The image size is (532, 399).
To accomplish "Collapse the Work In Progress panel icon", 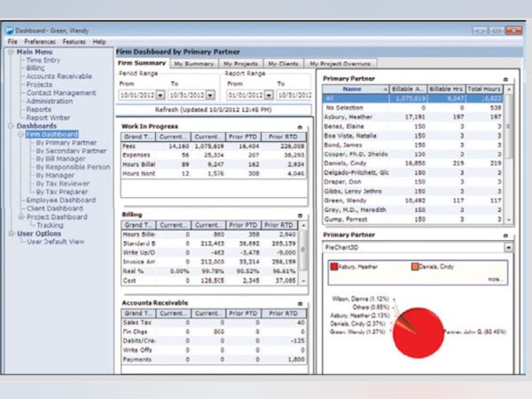I will pyautogui.click(x=300, y=127).
